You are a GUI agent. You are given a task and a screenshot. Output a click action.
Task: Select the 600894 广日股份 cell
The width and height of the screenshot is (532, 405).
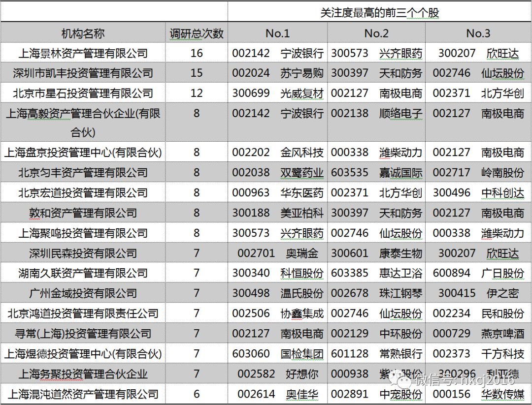coord(478,273)
